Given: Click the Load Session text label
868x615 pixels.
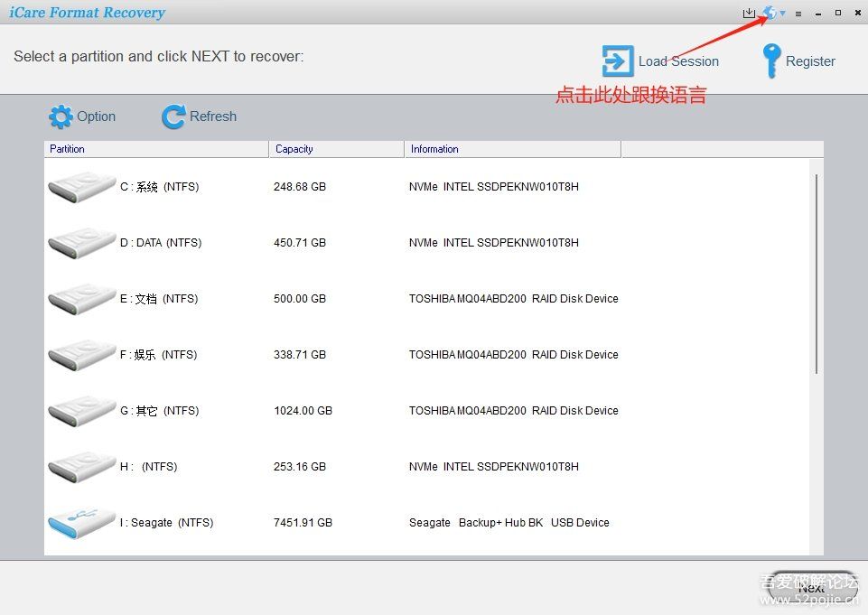Looking at the screenshot, I should [x=678, y=61].
